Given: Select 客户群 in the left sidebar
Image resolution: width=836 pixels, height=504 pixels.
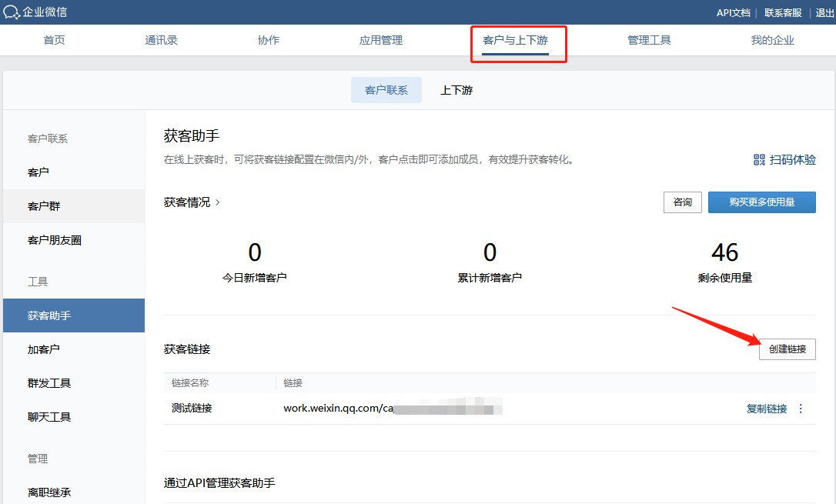Looking at the screenshot, I should point(44,206).
